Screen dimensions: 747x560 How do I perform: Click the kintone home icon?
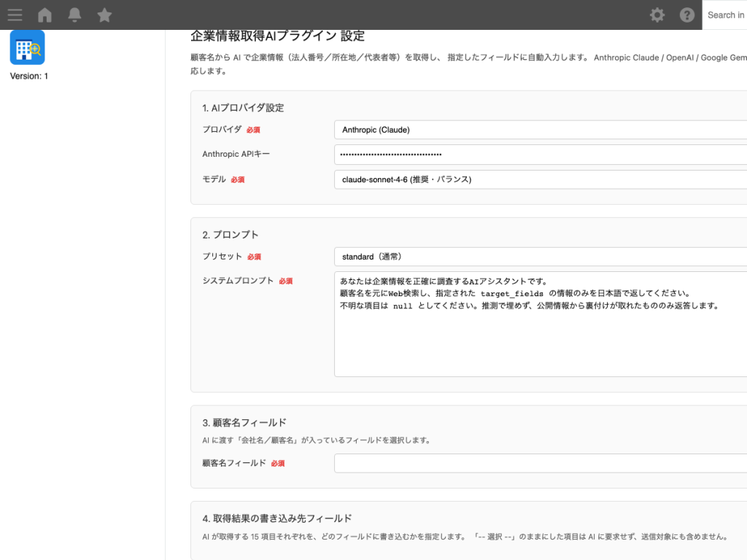(x=44, y=15)
